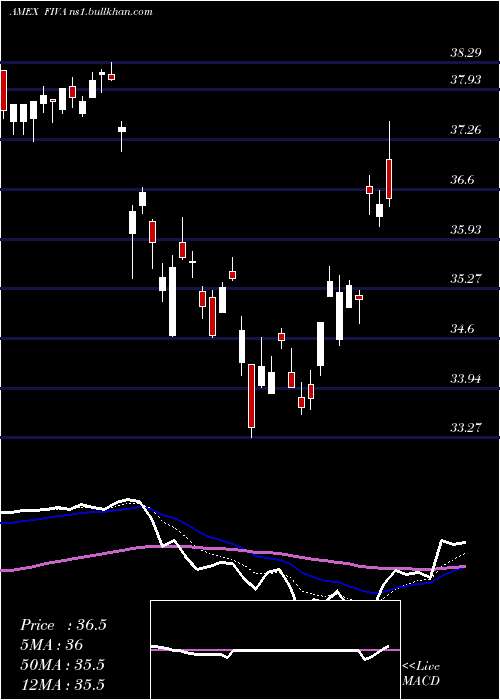Select the 35.27 price level label
The image size is (500, 700).
tap(465, 279)
